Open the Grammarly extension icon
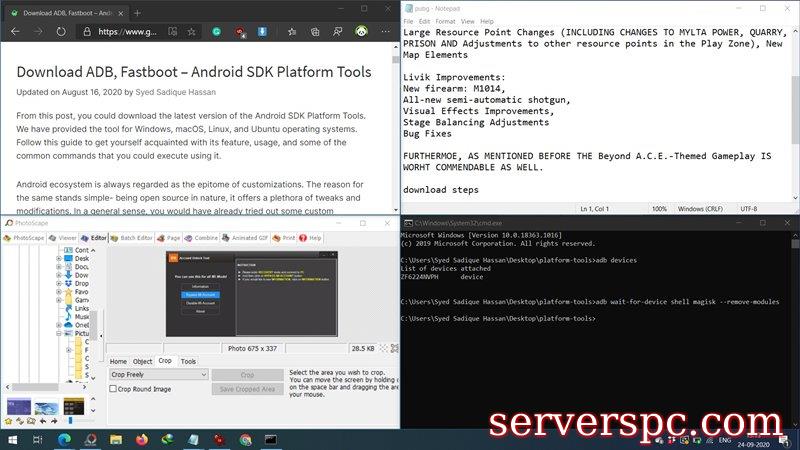The image size is (800, 450). coord(216,32)
